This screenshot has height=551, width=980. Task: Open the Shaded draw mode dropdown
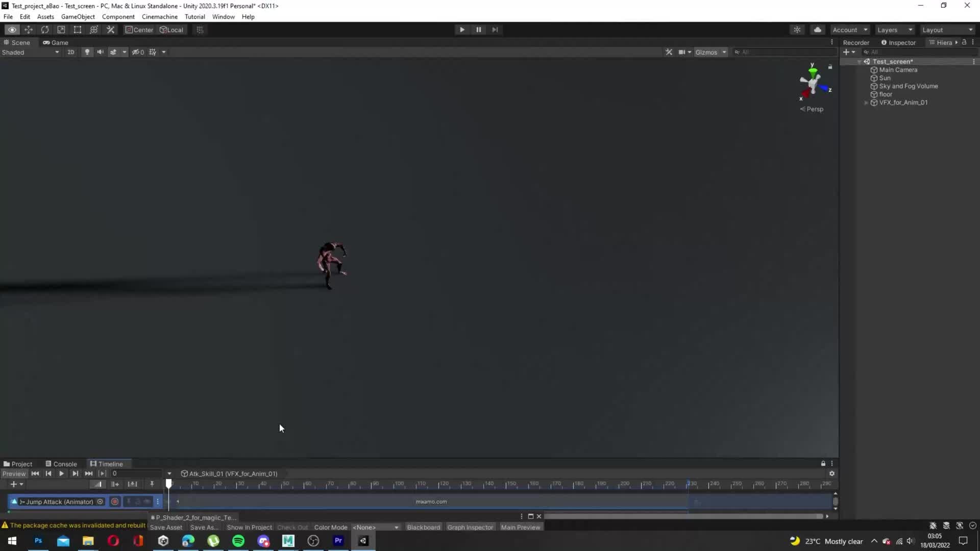31,53
